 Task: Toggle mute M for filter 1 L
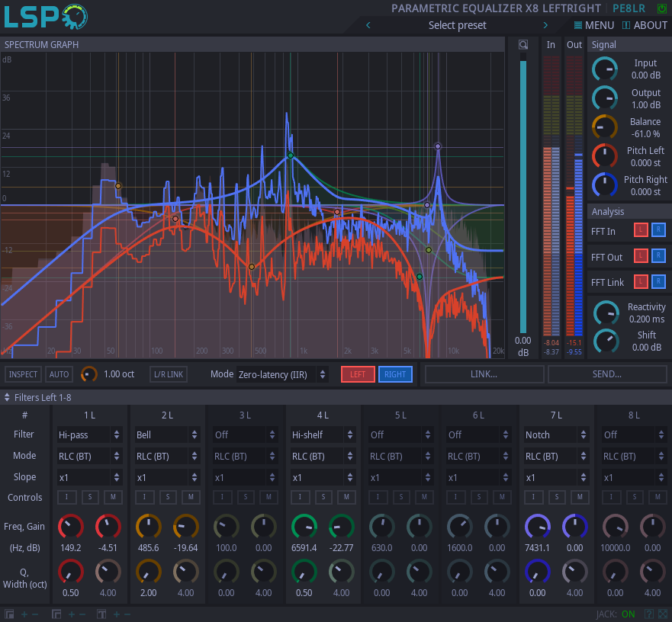(x=113, y=497)
